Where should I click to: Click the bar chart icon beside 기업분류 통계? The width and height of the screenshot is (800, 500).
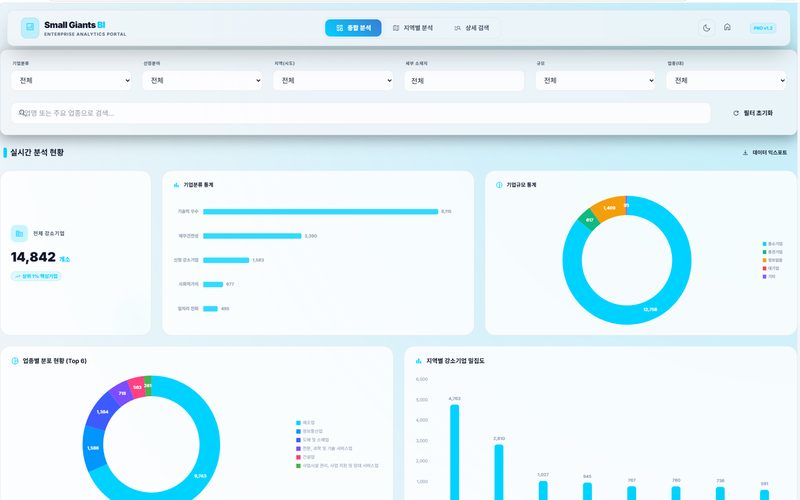tap(177, 185)
